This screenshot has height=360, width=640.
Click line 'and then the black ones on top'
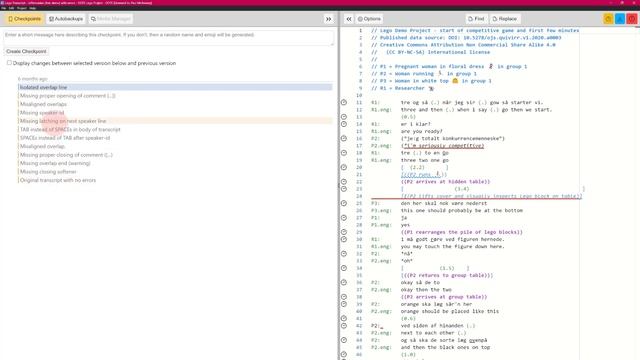click(x=445, y=347)
